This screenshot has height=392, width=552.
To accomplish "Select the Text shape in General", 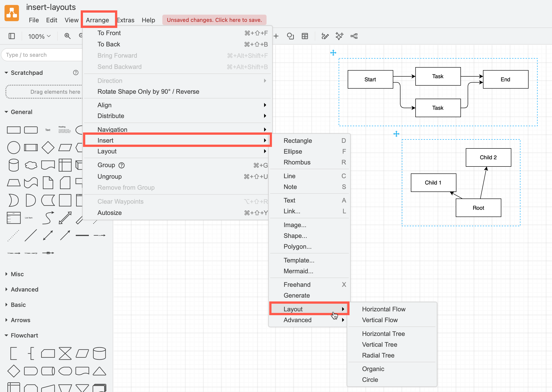I will pos(48,130).
